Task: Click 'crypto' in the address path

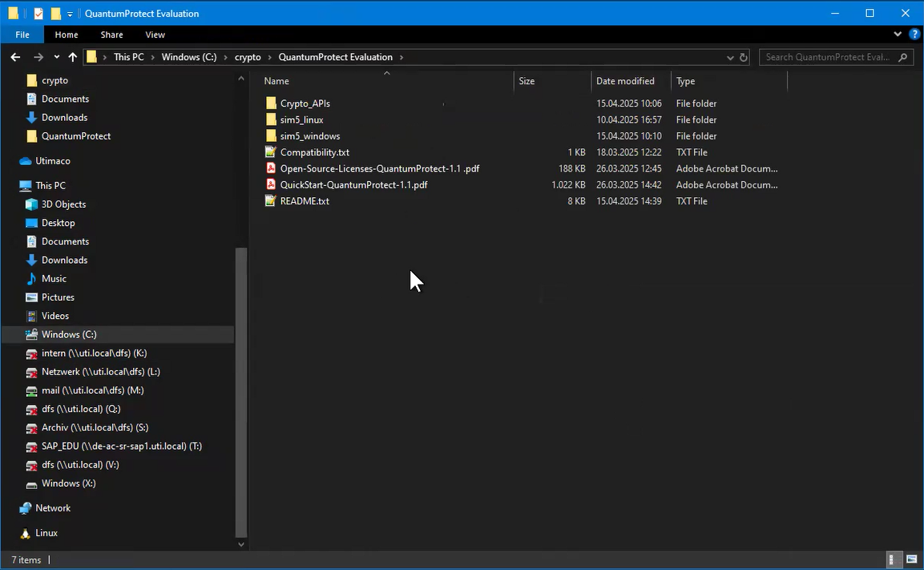Action: pos(248,57)
